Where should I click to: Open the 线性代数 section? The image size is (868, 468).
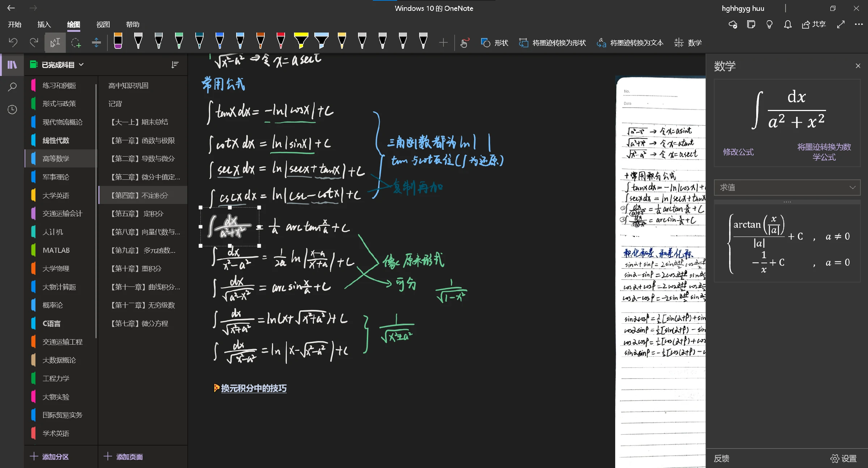(x=61, y=140)
